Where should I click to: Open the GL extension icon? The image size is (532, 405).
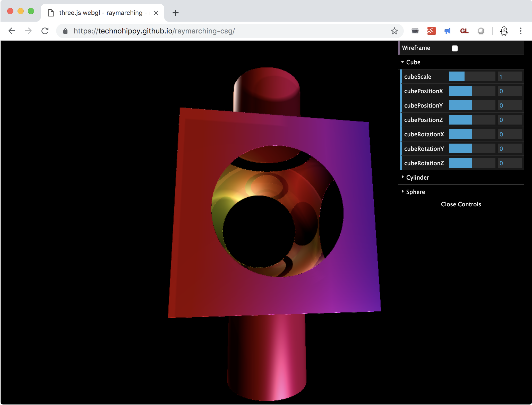(464, 31)
